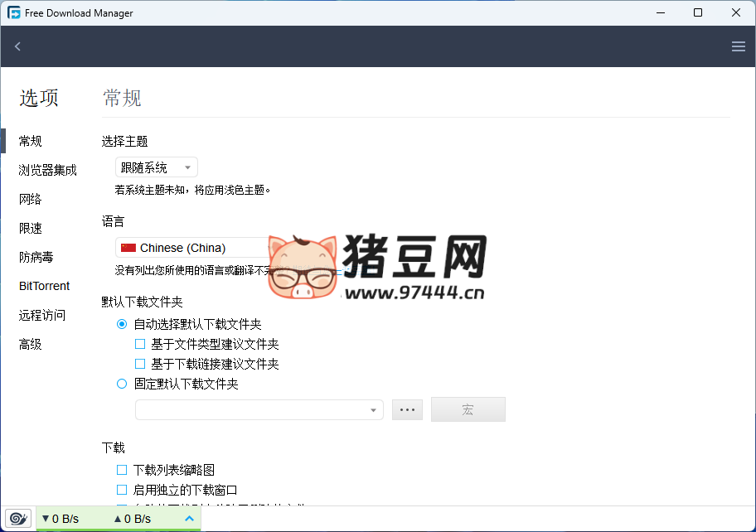
Task: Click the back arrow icon
Action: [17, 46]
